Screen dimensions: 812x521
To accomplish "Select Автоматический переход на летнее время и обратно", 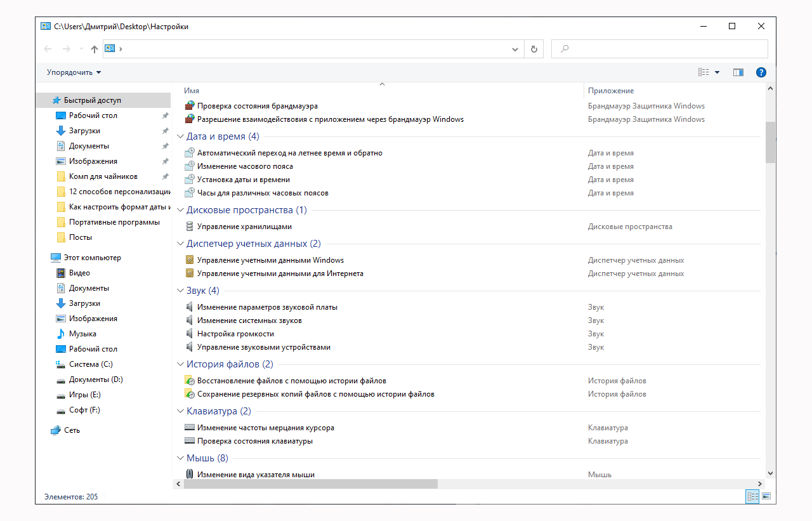I will 290,153.
